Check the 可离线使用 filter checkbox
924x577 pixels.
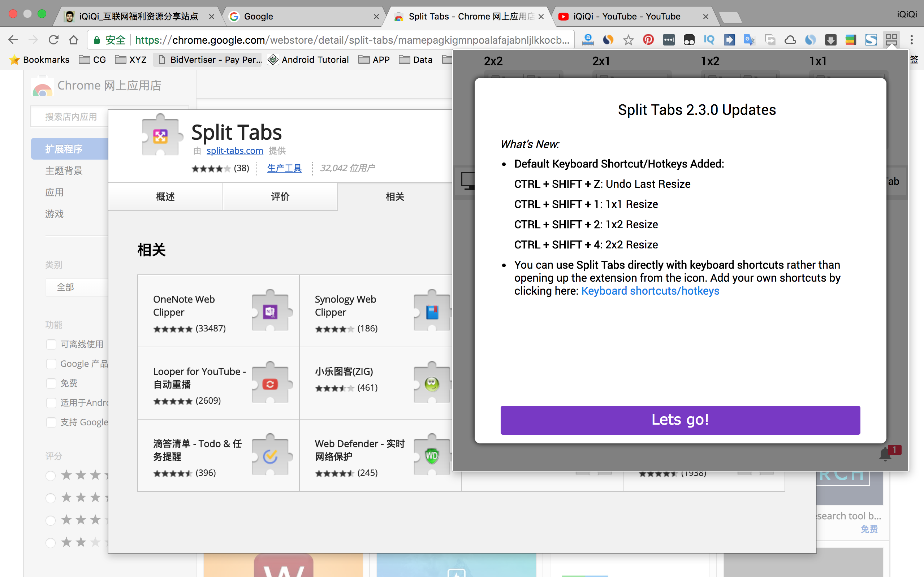tap(51, 344)
